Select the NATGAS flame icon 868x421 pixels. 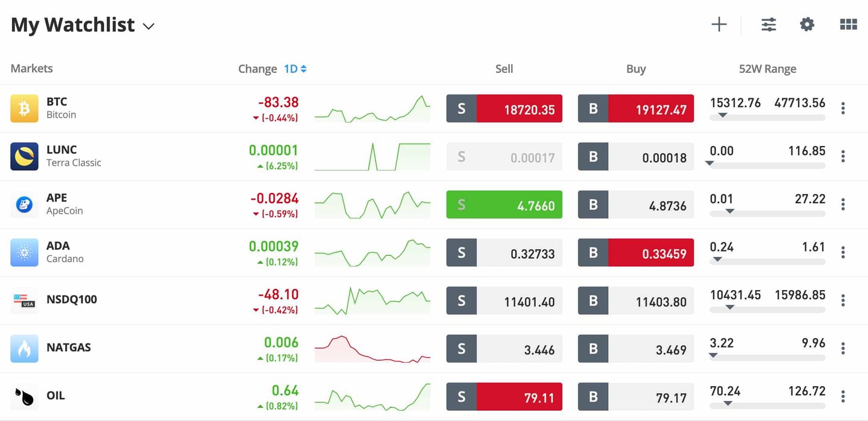(24, 348)
